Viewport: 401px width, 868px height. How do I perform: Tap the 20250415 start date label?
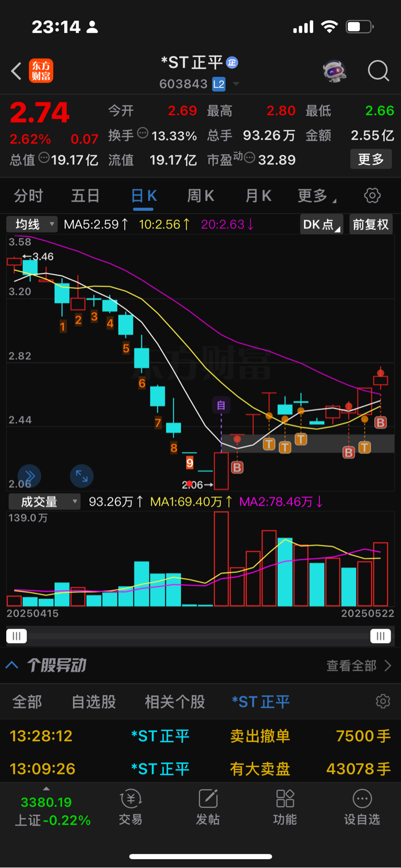click(32, 613)
